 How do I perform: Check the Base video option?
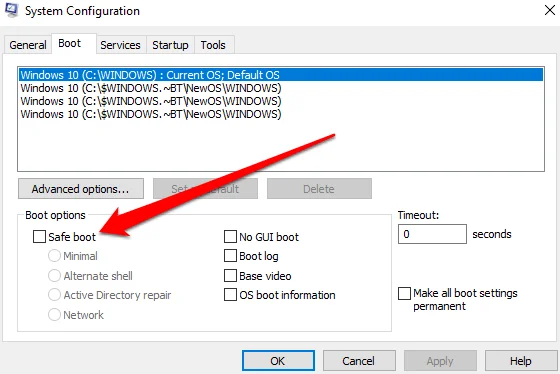tap(230, 275)
